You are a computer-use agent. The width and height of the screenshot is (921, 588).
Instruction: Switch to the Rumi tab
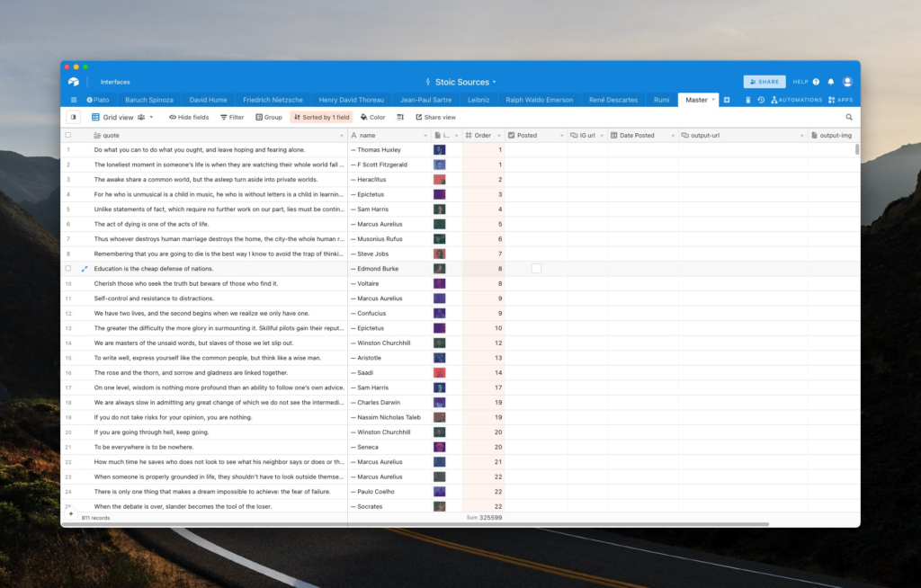(x=661, y=100)
